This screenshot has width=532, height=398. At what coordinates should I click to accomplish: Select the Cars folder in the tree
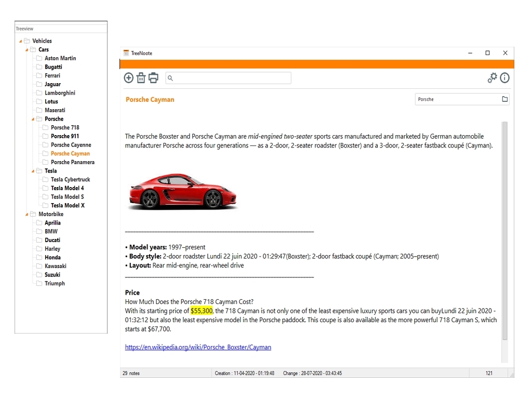pyautogui.click(x=44, y=49)
